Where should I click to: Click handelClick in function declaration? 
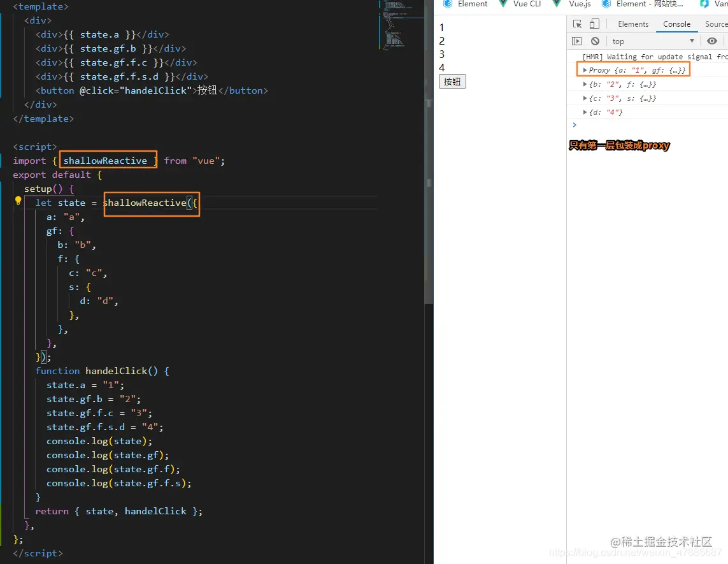116,371
